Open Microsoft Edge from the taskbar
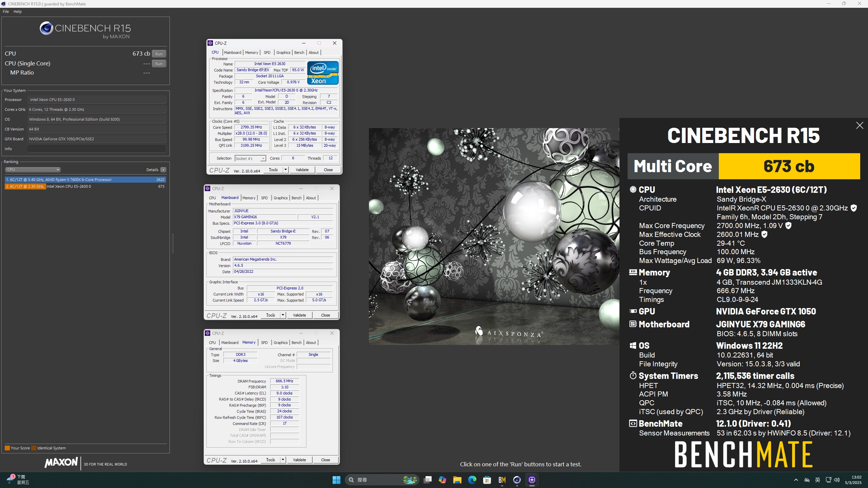This screenshot has width=868, height=488. pyautogui.click(x=472, y=480)
